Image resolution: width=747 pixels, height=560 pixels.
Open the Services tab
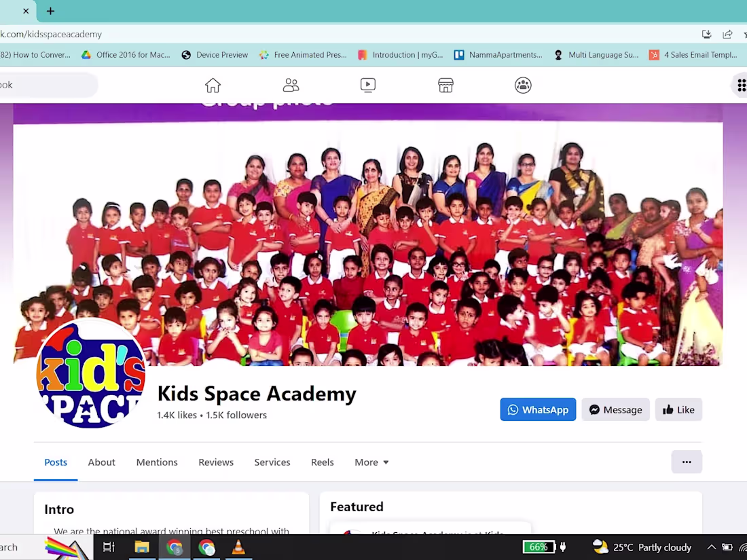[272, 462]
